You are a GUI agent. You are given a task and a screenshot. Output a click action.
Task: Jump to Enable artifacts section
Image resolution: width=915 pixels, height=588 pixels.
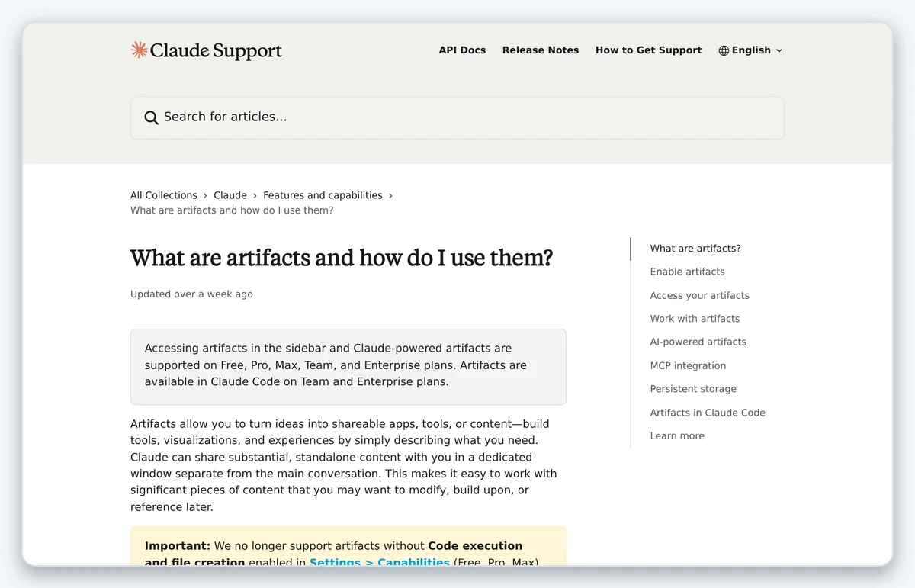click(688, 272)
